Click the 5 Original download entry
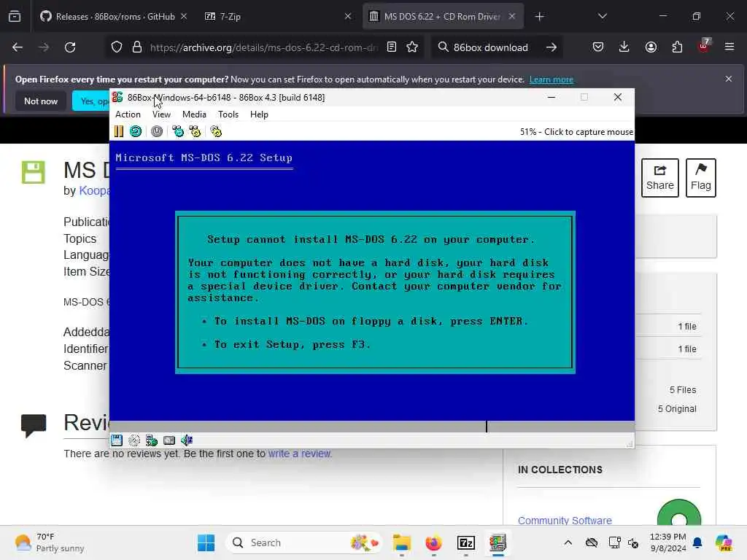 pos(676,408)
